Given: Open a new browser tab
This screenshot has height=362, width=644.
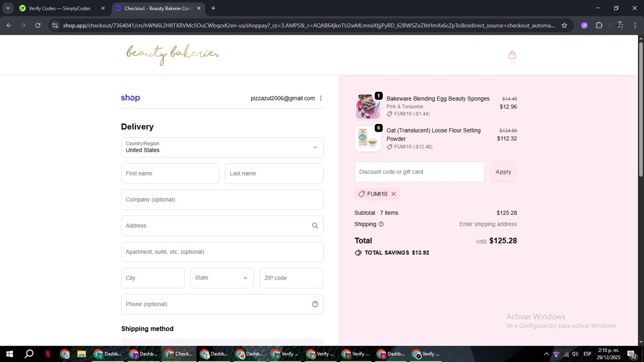Looking at the screenshot, I should pos(213,8).
